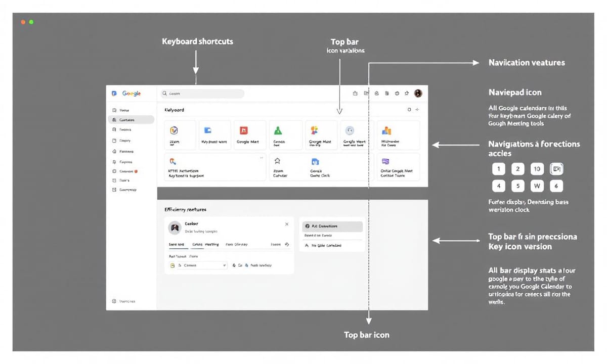
Task: Click the clock icon in the top bar
Action: 397,94
